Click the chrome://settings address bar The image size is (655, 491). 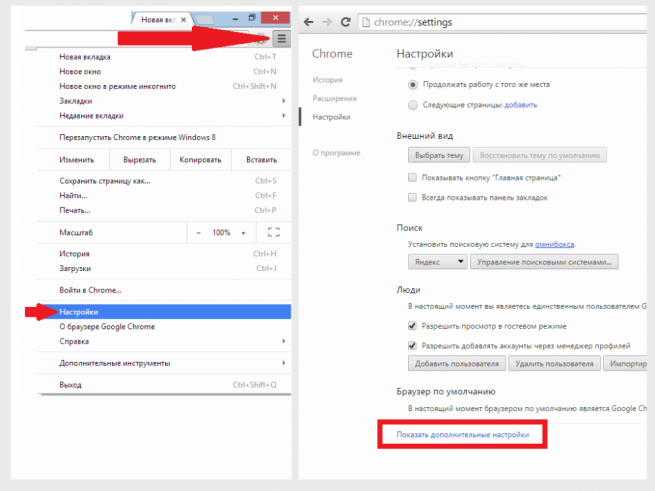(x=503, y=22)
